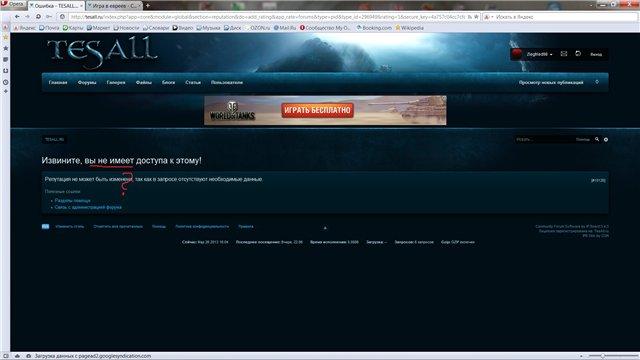Open the Booking.com bookmark
The image size is (640, 360).
pos(374,28)
